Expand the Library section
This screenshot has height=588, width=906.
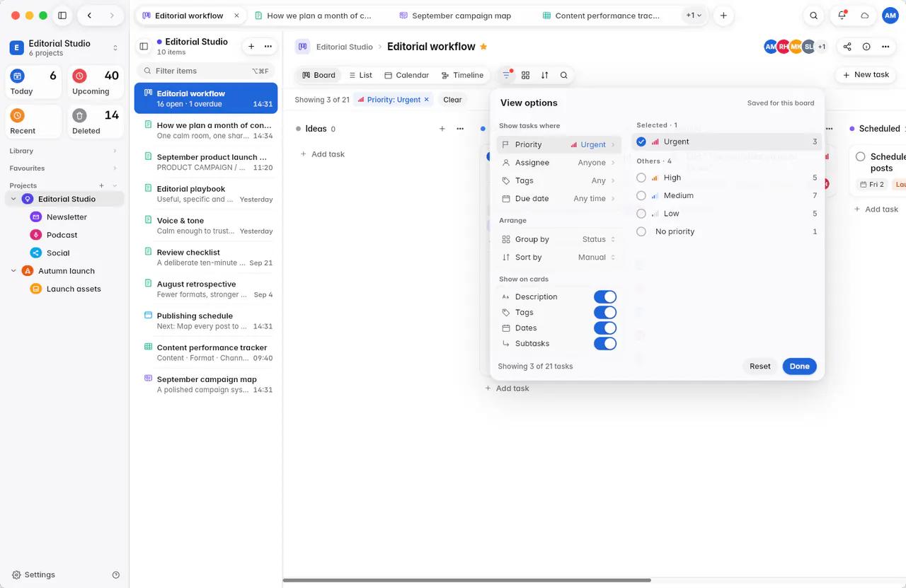tap(64, 151)
